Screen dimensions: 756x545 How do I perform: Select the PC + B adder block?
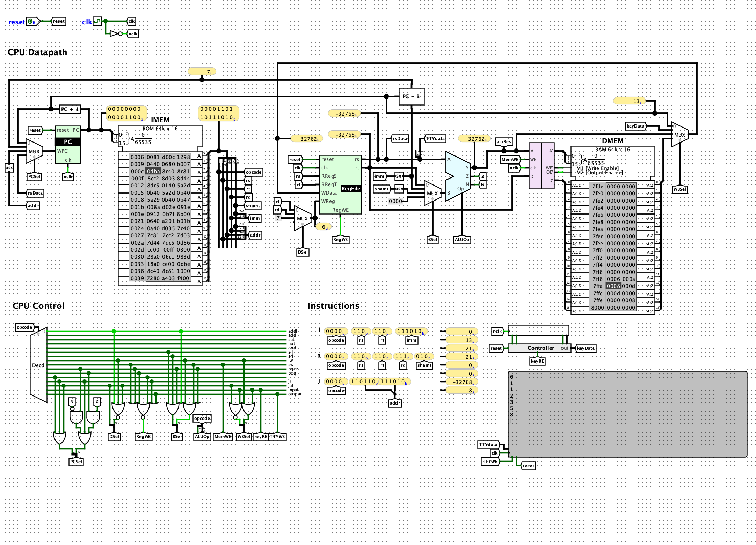412,96
